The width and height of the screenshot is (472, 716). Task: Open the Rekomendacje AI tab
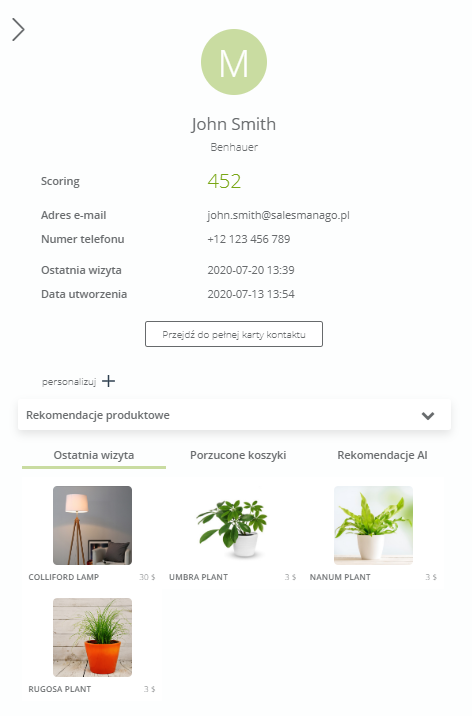coord(382,455)
